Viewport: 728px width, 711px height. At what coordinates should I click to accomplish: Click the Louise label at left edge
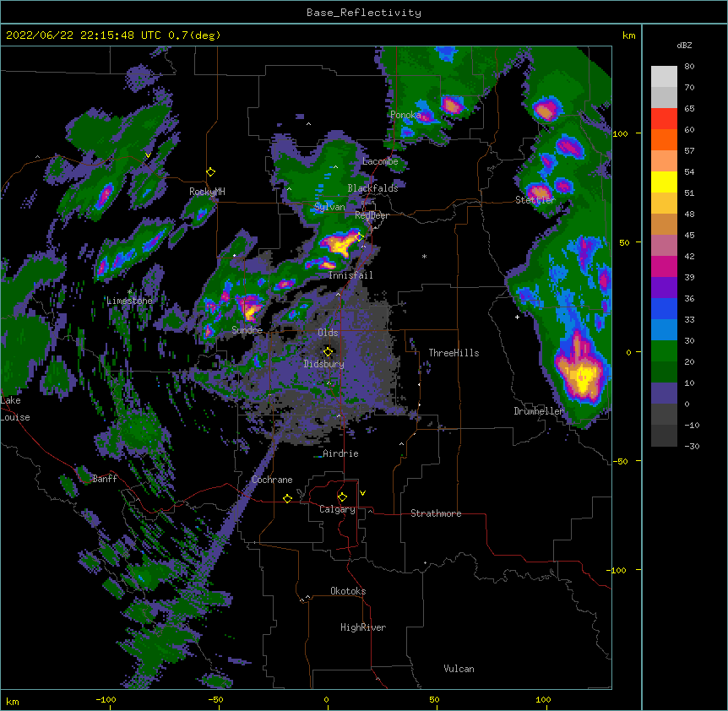pos(15,417)
